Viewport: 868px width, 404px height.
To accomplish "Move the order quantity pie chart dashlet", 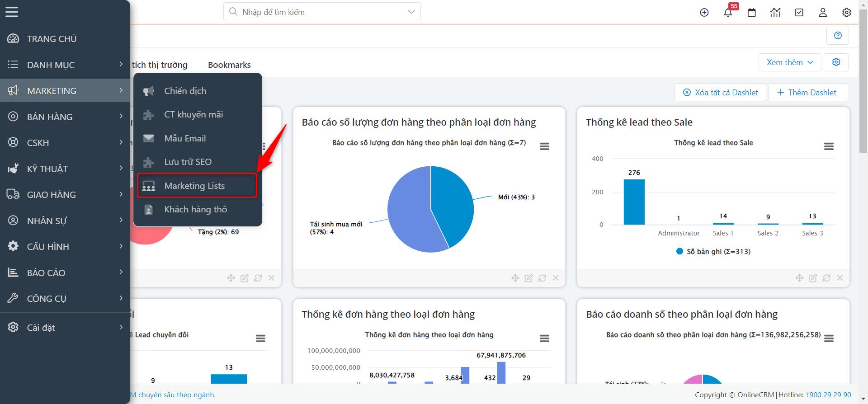I will point(515,278).
